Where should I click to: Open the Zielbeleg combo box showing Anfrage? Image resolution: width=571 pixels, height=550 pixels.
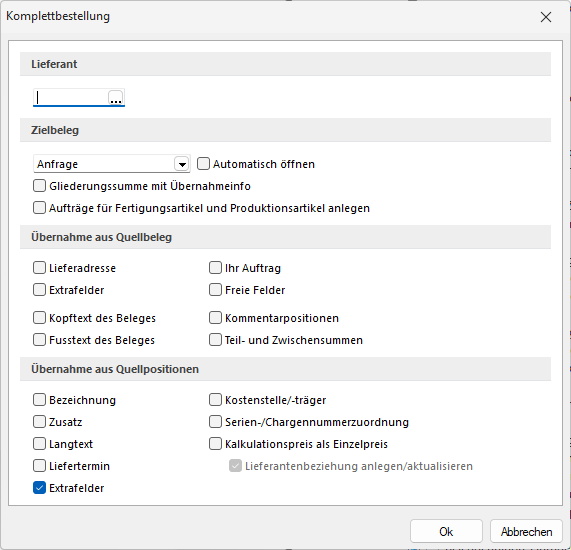(111, 164)
